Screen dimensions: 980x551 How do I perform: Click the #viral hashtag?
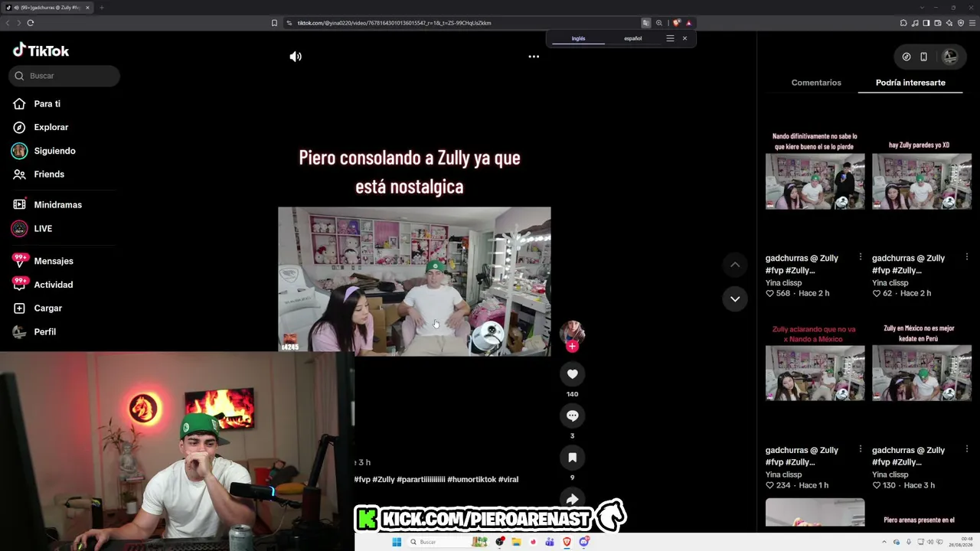tap(508, 479)
